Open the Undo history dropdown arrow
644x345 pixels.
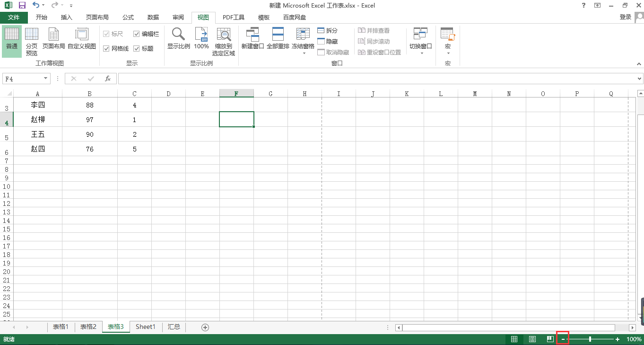tap(44, 6)
